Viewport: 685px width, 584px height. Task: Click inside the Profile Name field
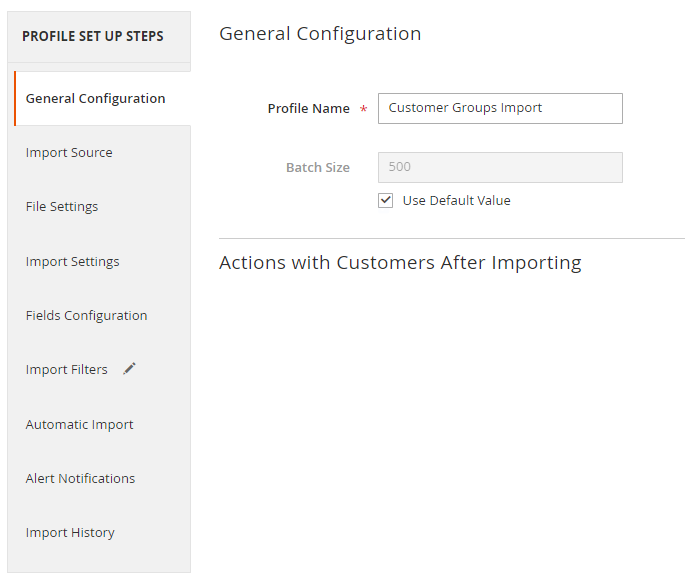tap(500, 108)
